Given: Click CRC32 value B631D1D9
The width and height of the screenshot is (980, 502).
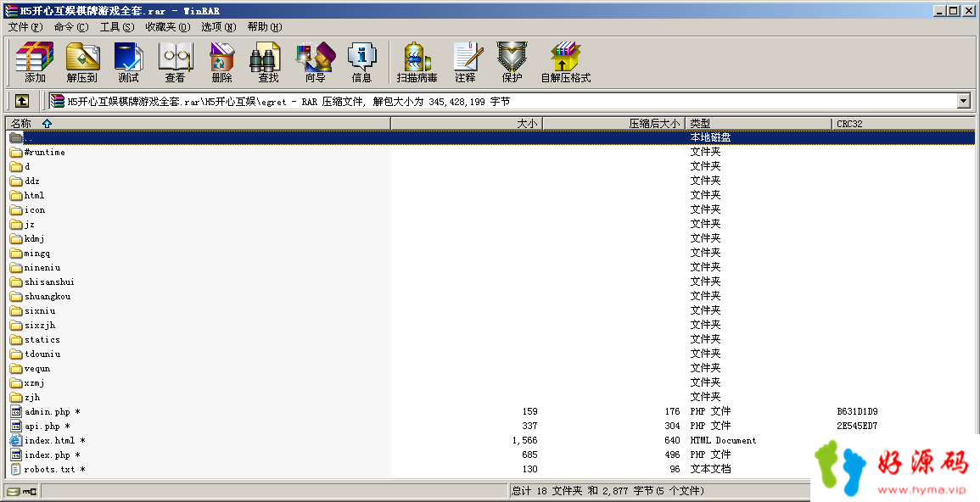Looking at the screenshot, I should pyautogui.click(x=857, y=411).
